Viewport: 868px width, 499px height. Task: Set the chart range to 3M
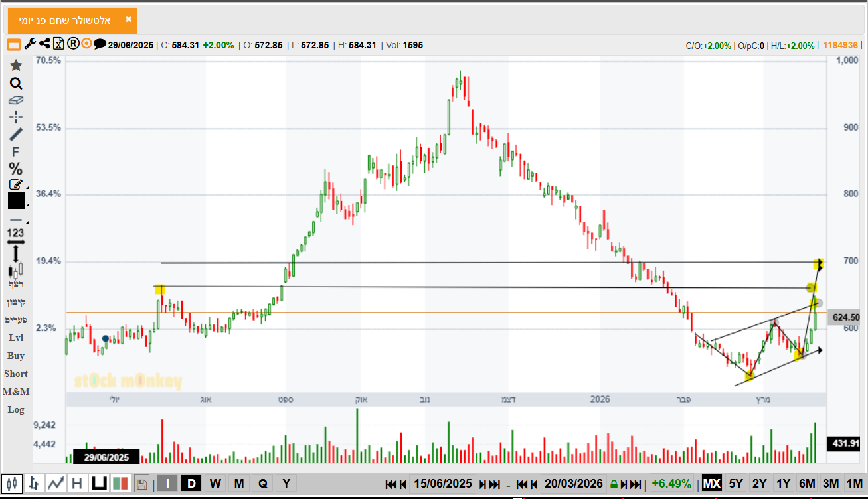[x=831, y=484]
